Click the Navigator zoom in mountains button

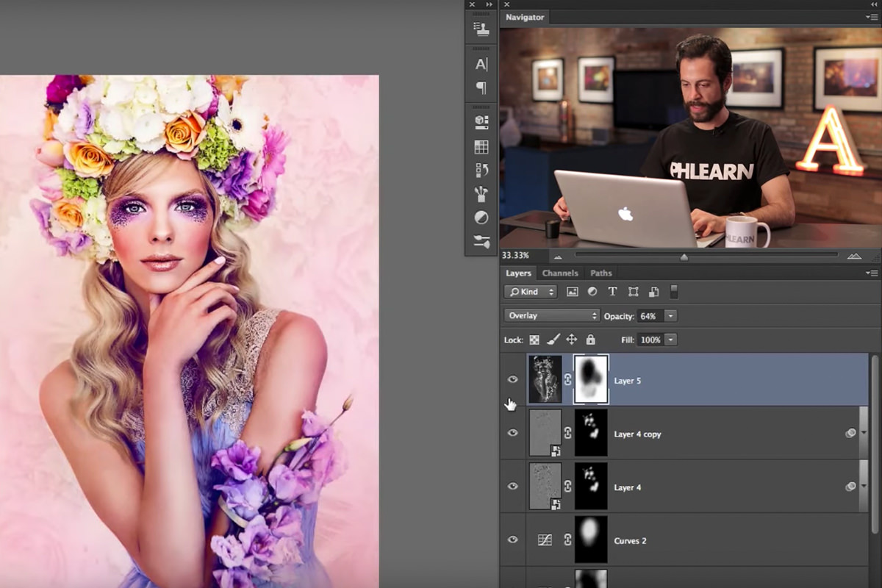(853, 256)
